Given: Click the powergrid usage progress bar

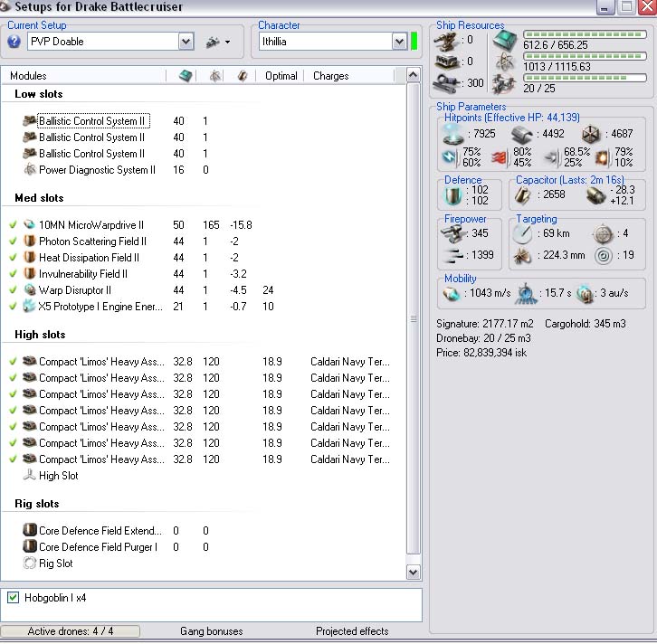Looking at the screenshot, I should pos(585,56).
